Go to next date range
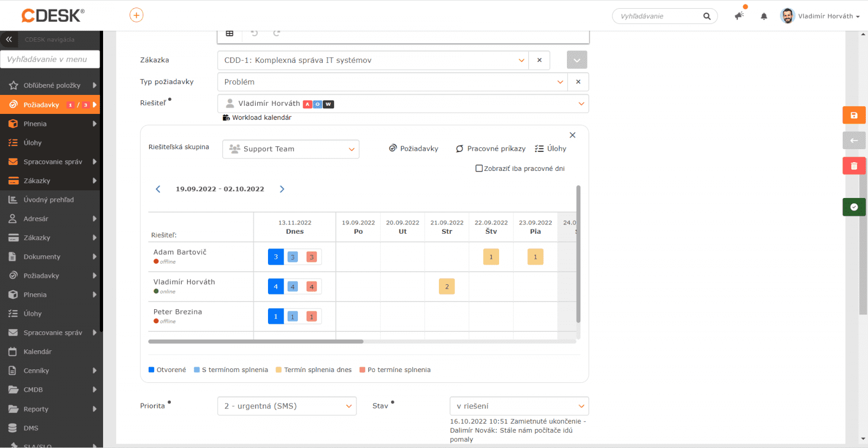The height and width of the screenshot is (448, 868). click(x=282, y=189)
